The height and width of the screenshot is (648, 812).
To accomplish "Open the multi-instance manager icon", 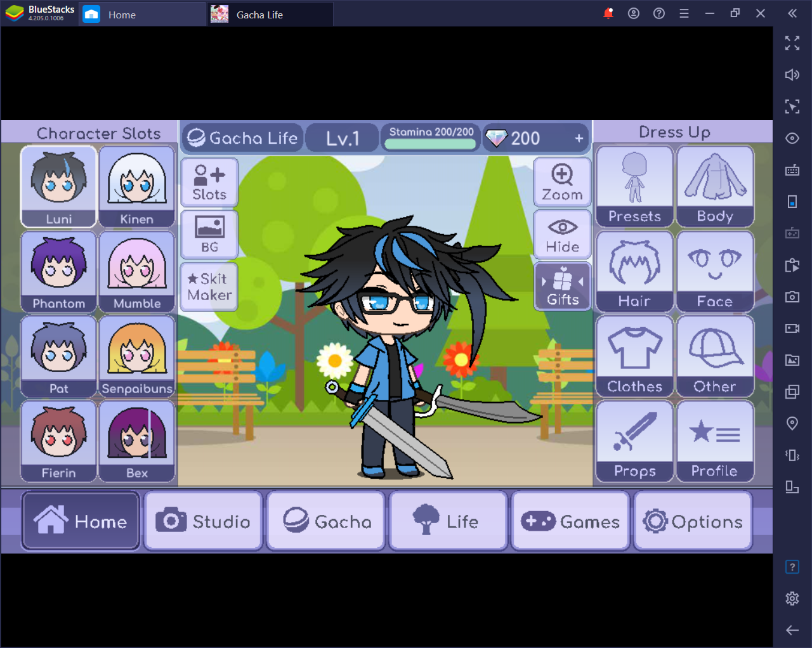I will (792, 392).
